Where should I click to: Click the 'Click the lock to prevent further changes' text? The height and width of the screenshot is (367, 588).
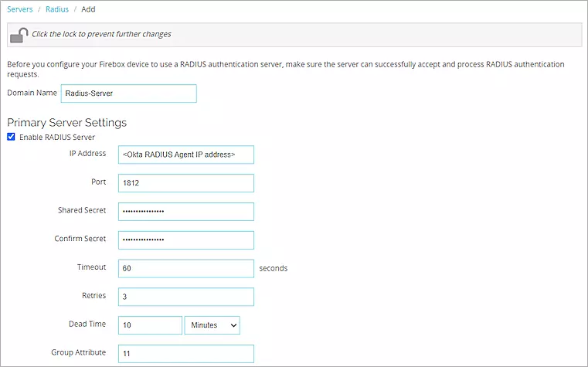point(101,34)
